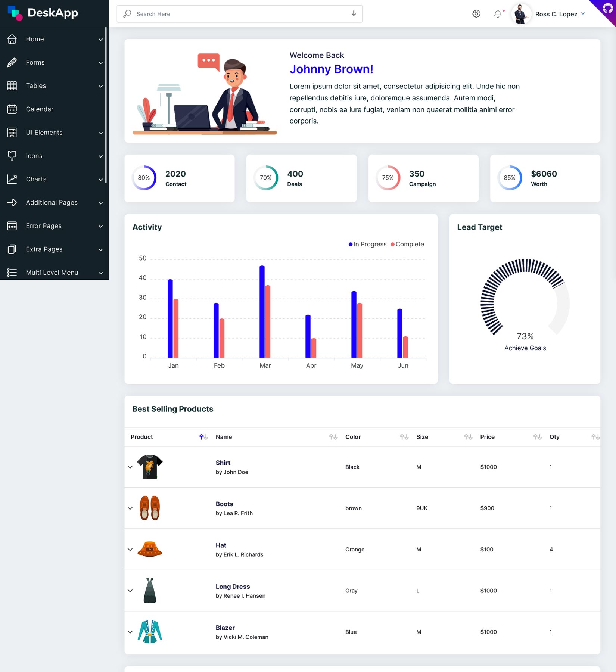This screenshot has width=616, height=672.
Task: Select the Charts icon in the sidebar
Action: click(12, 179)
